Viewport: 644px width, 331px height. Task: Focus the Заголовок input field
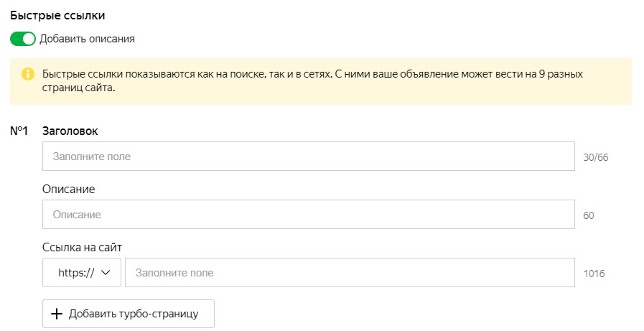[309, 156]
